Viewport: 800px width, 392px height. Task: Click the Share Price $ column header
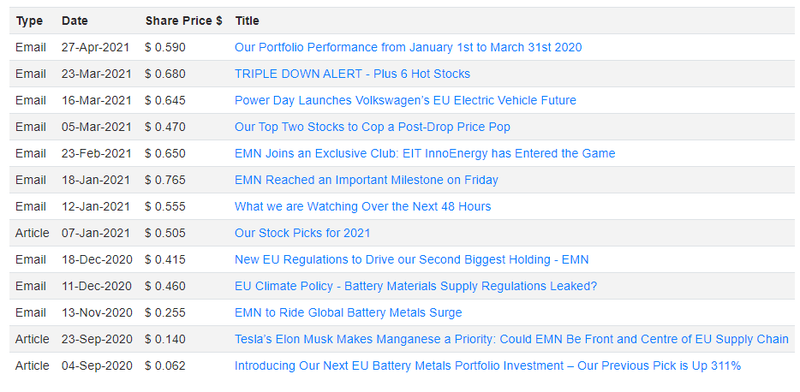click(184, 21)
